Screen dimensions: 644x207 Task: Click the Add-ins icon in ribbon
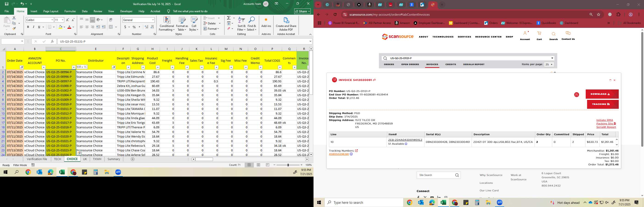click(266, 22)
